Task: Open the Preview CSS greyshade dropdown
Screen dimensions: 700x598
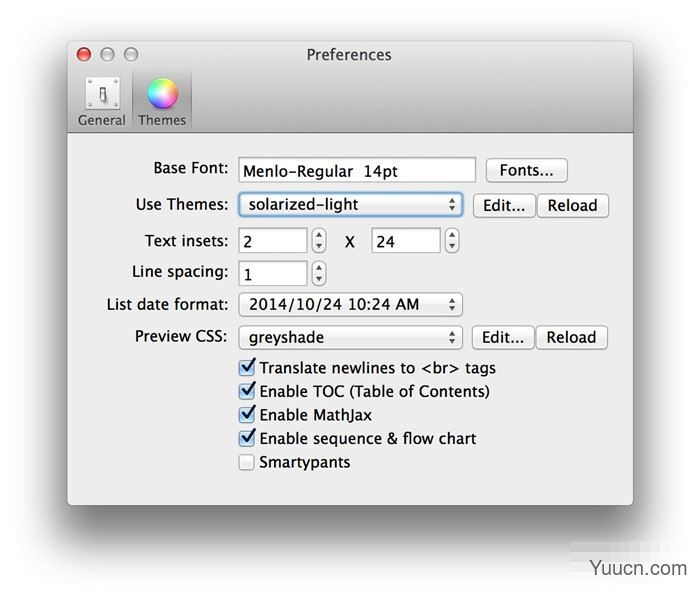Action: (350, 338)
